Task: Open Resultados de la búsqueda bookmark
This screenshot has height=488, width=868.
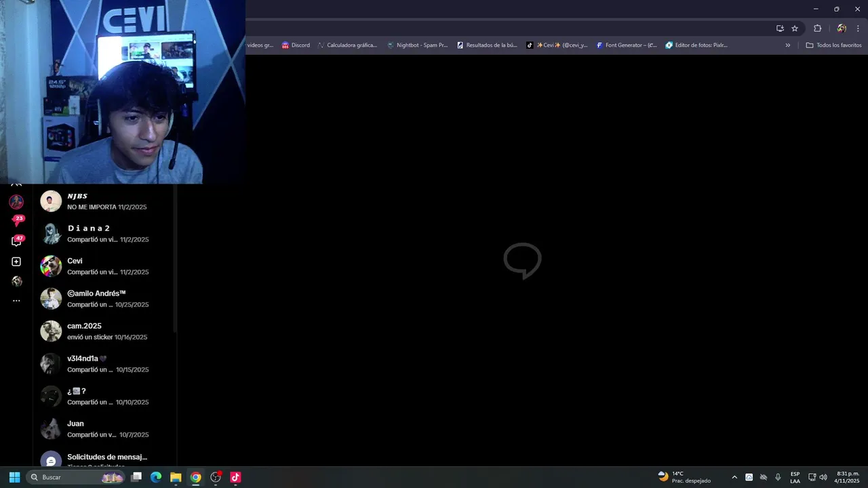Action: pos(487,45)
